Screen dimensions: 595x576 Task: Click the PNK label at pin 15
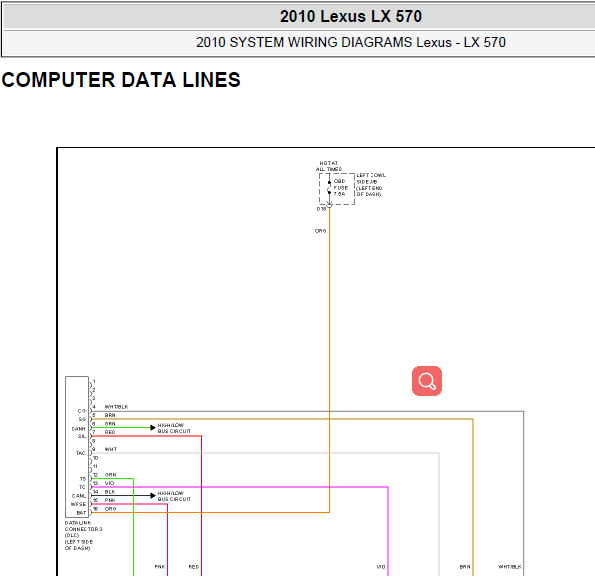110,500
